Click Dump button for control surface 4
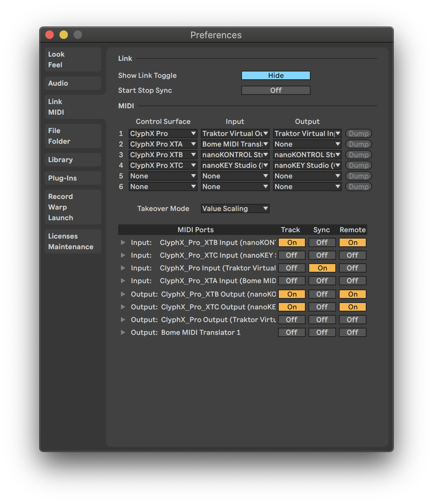This screenshot has height=504, width=433. [x=359, y=165]
